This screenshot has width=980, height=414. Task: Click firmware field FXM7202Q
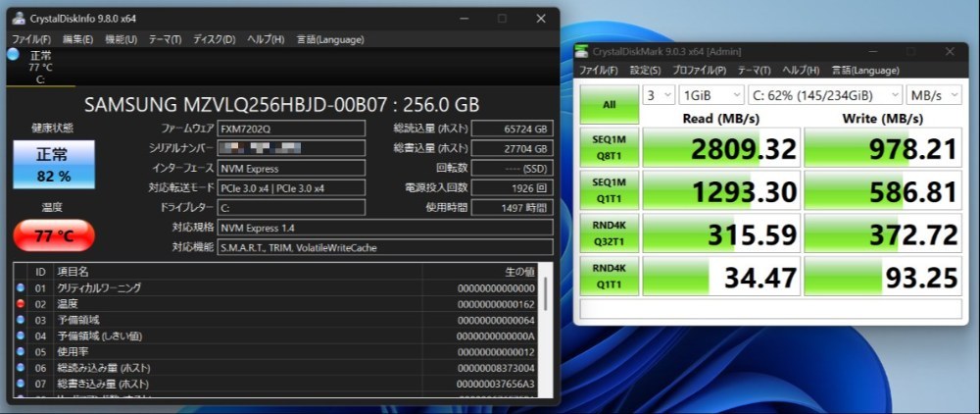pyautogui.click(x=291, y=129)
